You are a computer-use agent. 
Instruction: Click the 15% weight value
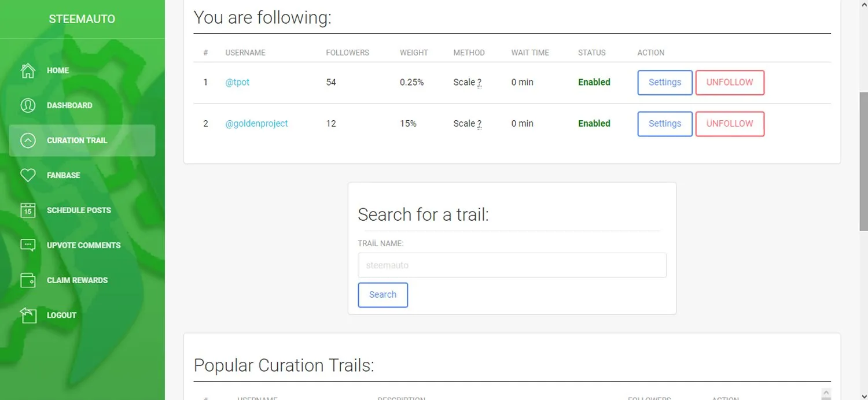coord(408,123)
